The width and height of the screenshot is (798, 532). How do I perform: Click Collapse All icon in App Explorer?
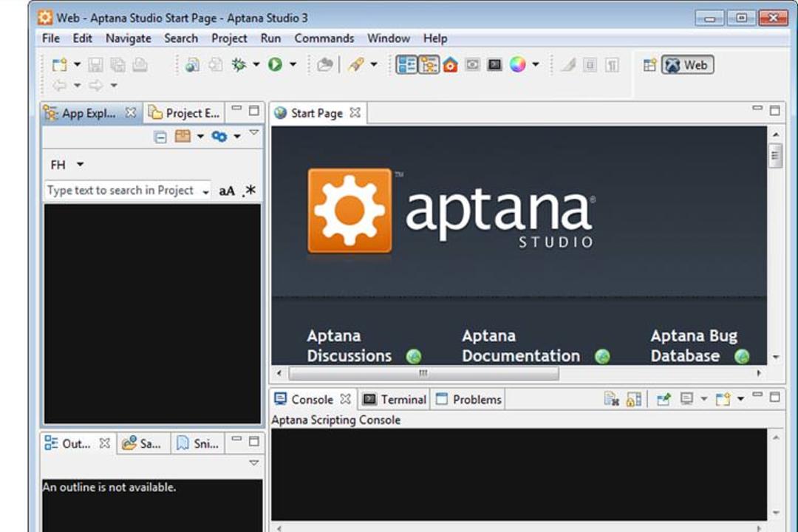point(160,137)
